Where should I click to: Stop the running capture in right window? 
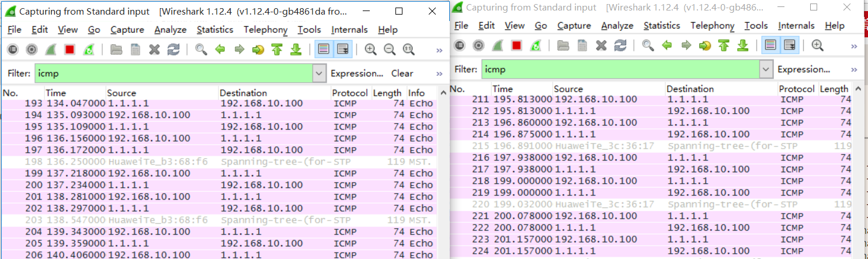[x=516, y=45]
